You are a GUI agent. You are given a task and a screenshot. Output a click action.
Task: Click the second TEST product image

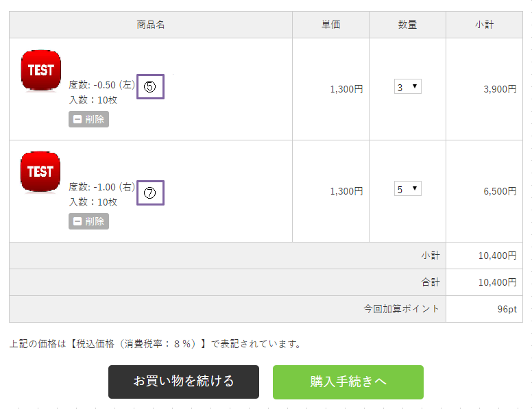click(40, 171)
